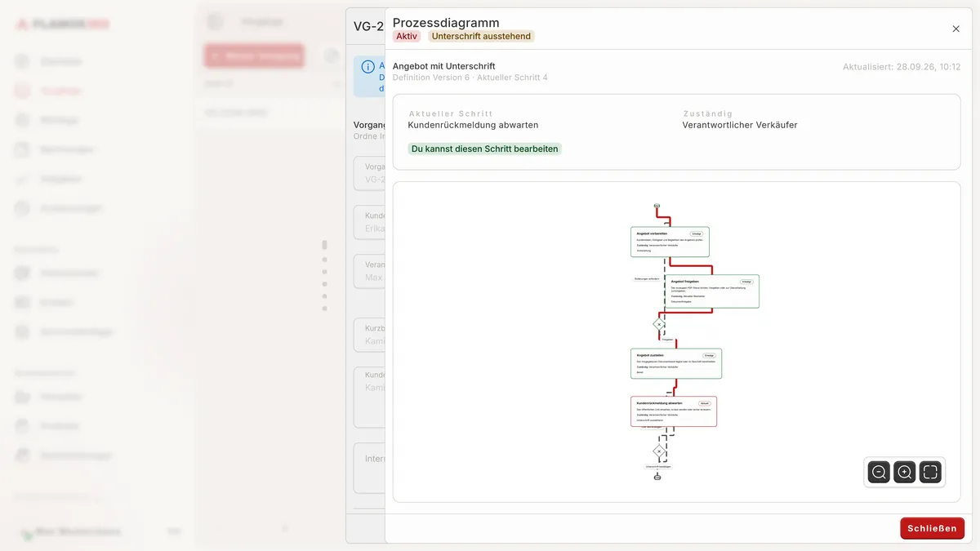Viewport: 980px width, 551px height.
Task: Select the red-bordered 'Kundenrückmeldung abwarten' diagram node
Action: tap(674, 411)
